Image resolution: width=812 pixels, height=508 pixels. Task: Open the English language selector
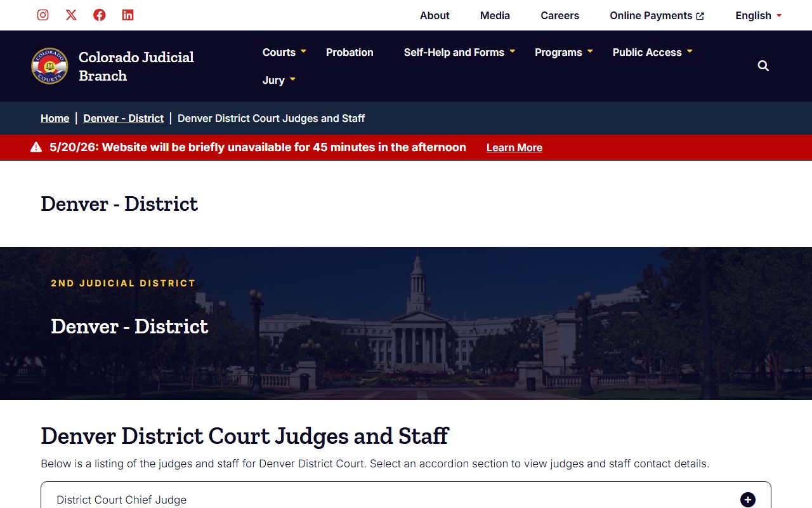click(x=759, y=15)
